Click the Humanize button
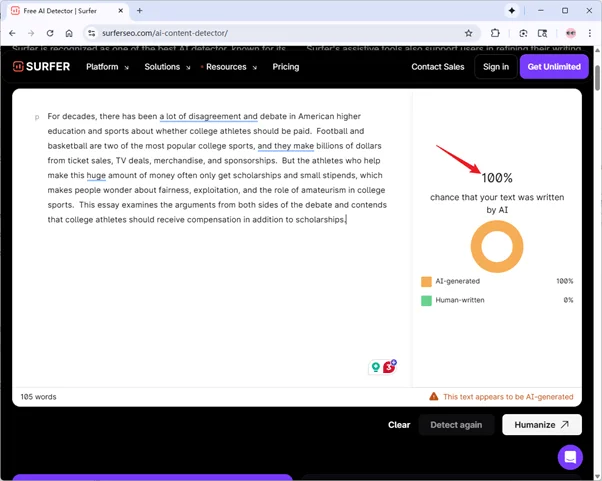 tap(541, 424)
